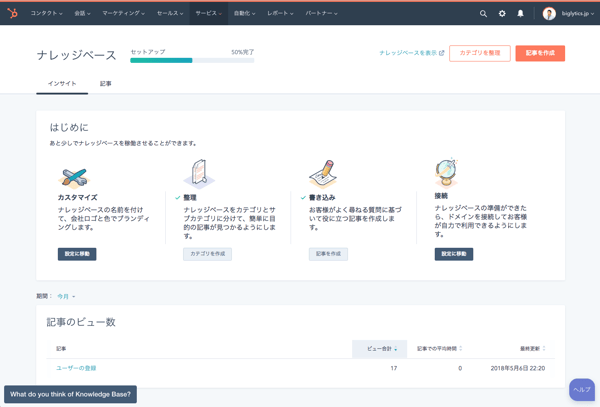Click the 接続 globe illustration
Screen dimensions: 600x407
(446, 173)
